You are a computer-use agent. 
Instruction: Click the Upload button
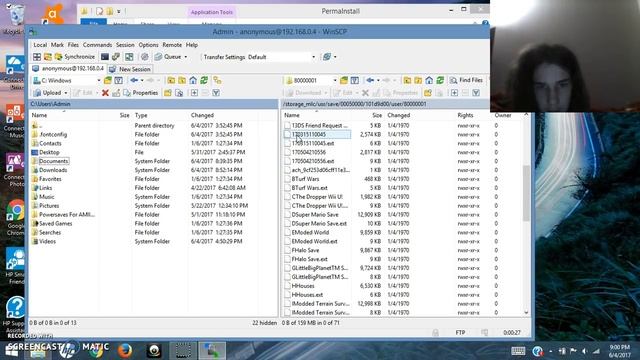(x=47, y=93)
